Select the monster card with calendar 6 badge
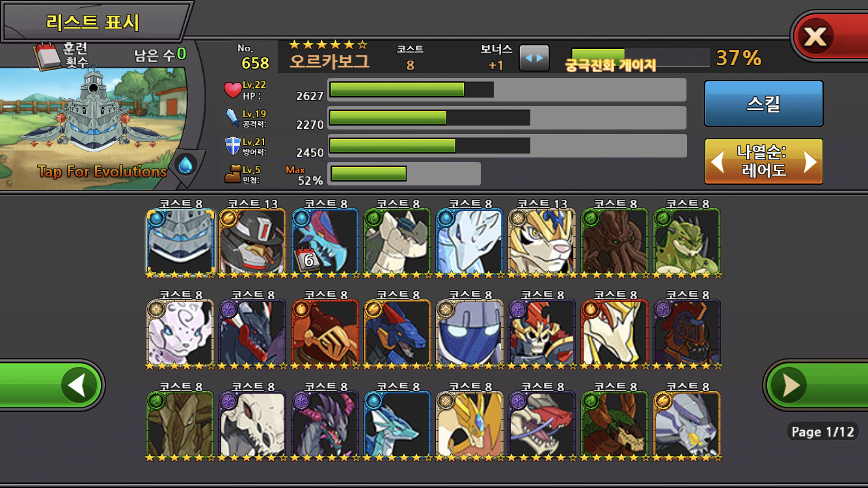The image size is (868, 488). coord(325,242)
